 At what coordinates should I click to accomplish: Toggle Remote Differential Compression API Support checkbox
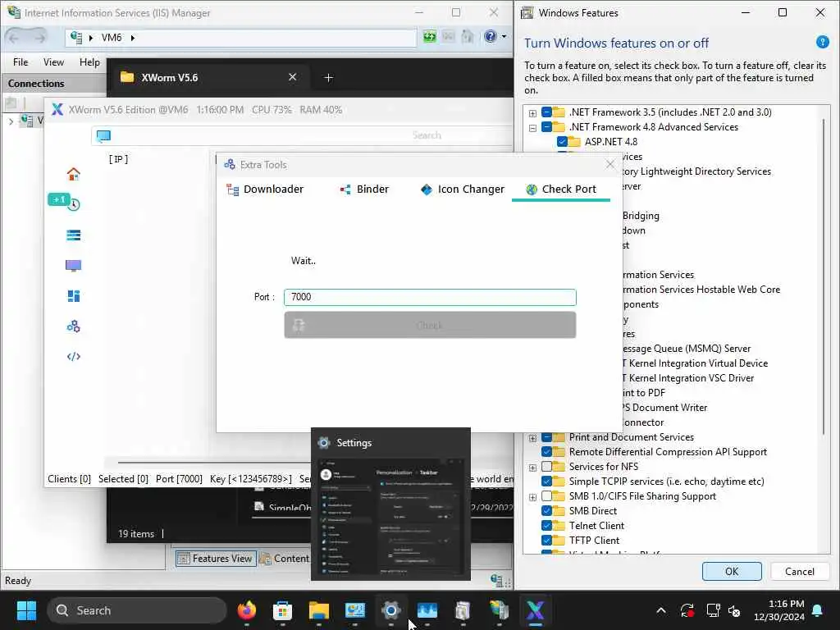point(547,452)
